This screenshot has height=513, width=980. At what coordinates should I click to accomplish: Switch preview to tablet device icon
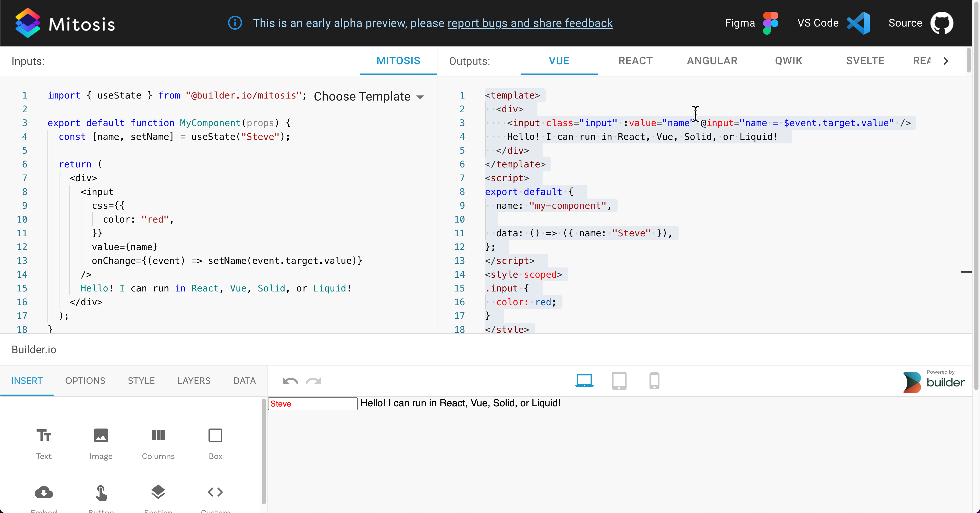tap(619, 381)
